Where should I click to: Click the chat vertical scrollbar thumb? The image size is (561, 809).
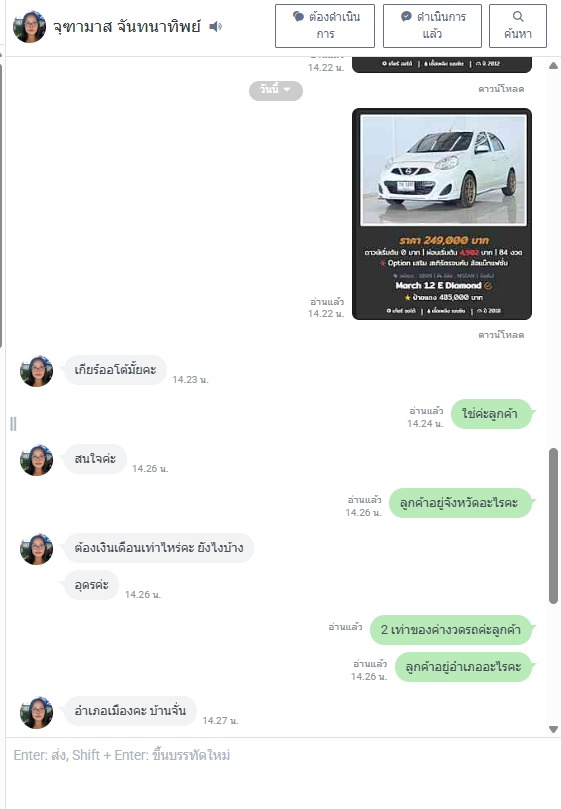(553, 526)
